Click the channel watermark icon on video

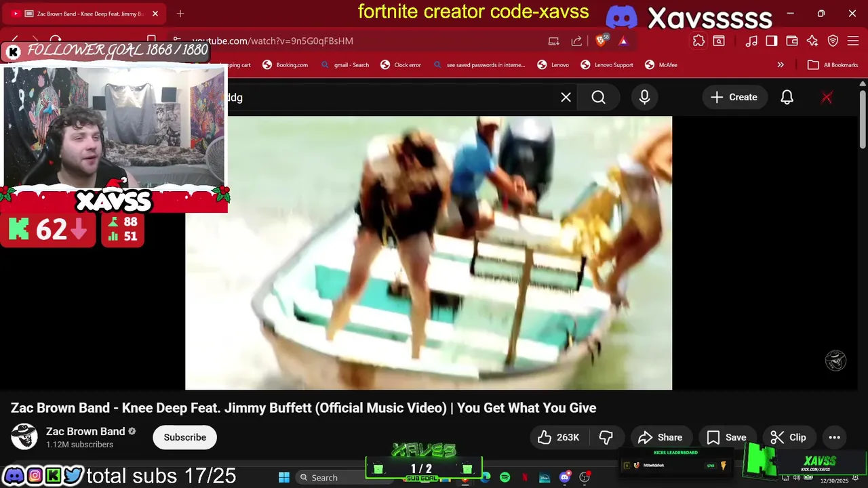point(835,361)
